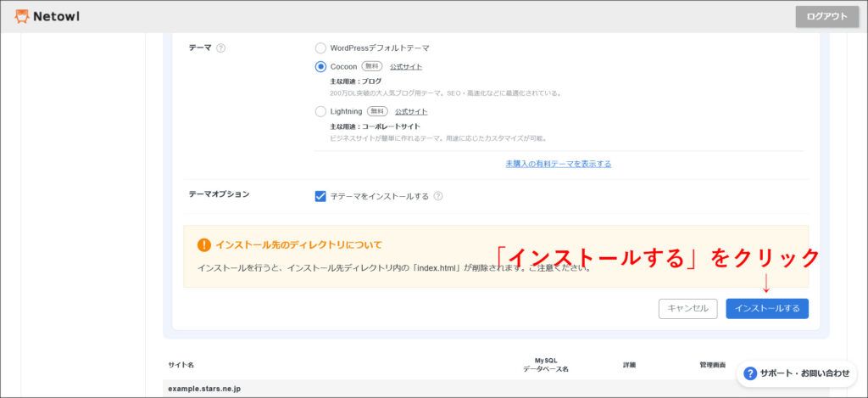Click the Netowl brand name text

click(57, 17)
